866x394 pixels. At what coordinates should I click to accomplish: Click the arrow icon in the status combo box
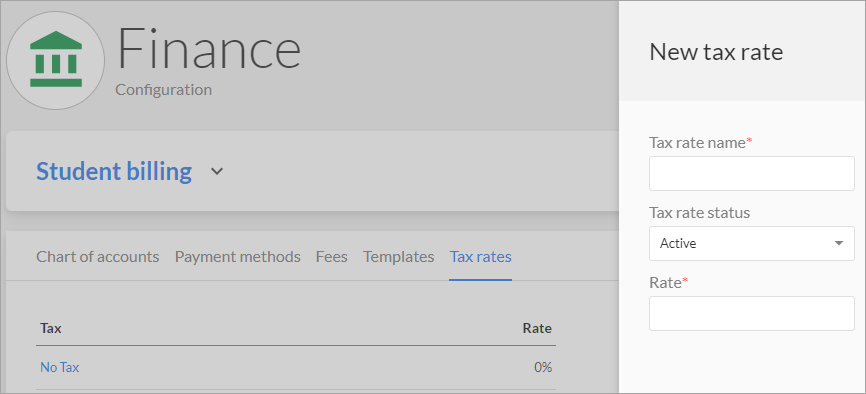tap(839, 243)
